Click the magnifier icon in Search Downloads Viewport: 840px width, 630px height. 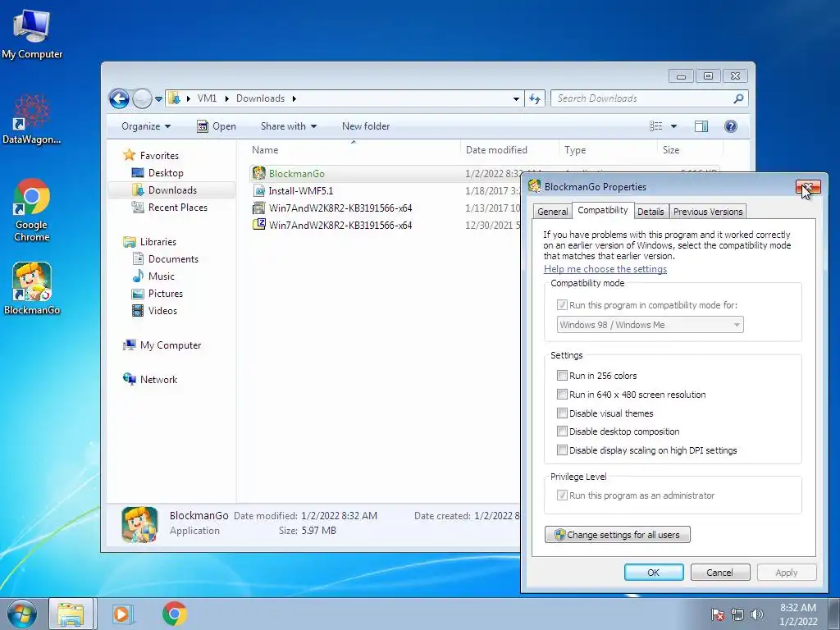738,98
